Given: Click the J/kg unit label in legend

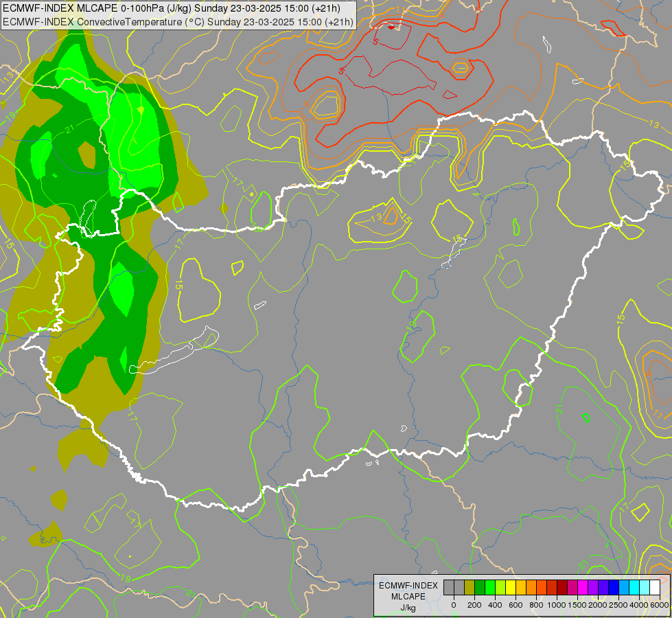Looking at the screenshot, I should pyautogui.click(x=408, y=608).
